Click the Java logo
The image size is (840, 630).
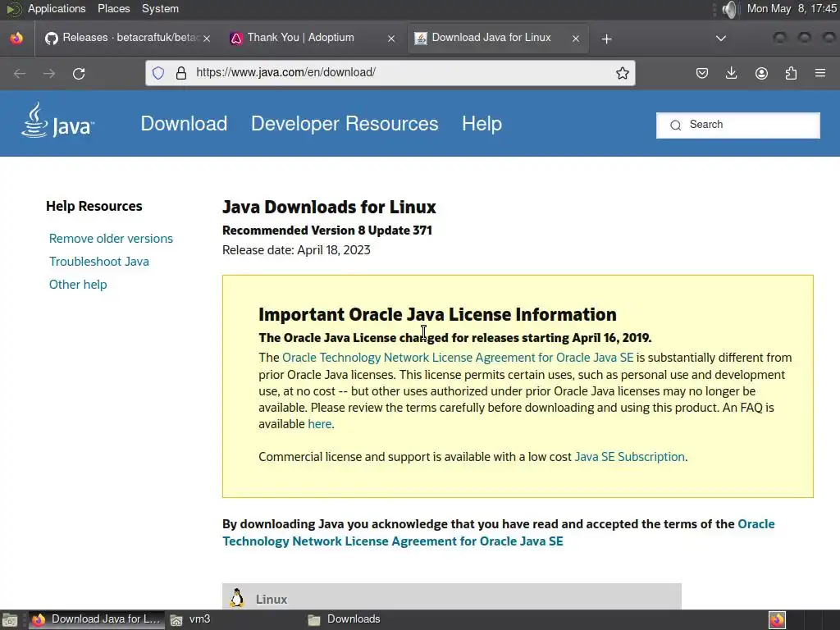coord(58,121)
